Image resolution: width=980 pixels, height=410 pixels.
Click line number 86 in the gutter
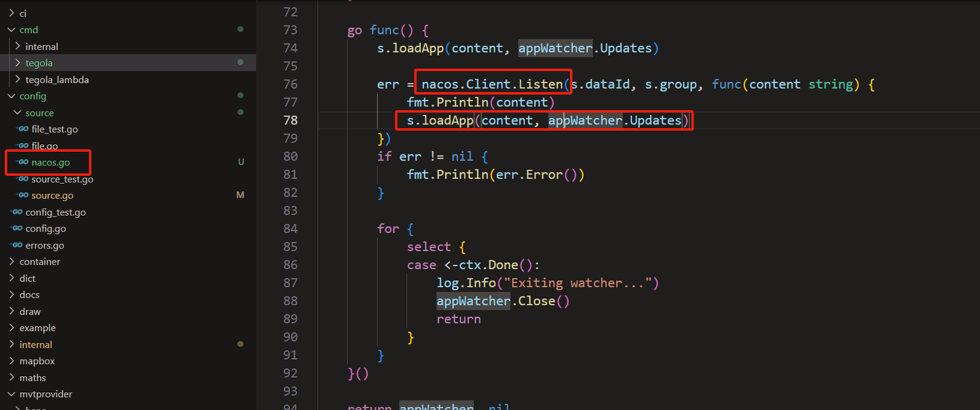(x=290, y=265)
